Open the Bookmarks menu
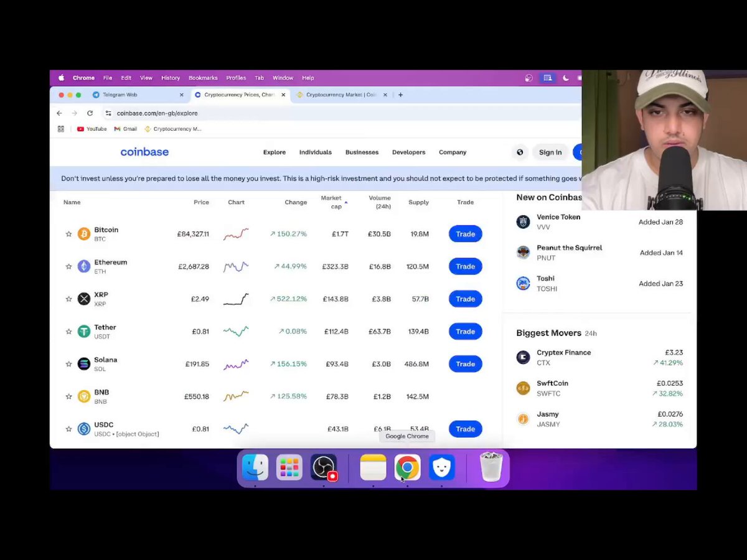747x560 pixels. [203, 78]
